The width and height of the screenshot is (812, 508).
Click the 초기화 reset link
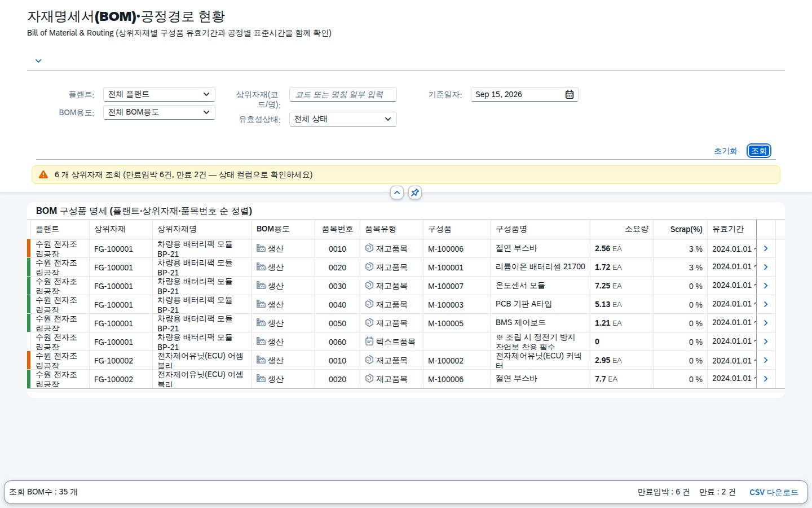coord(726,151)
